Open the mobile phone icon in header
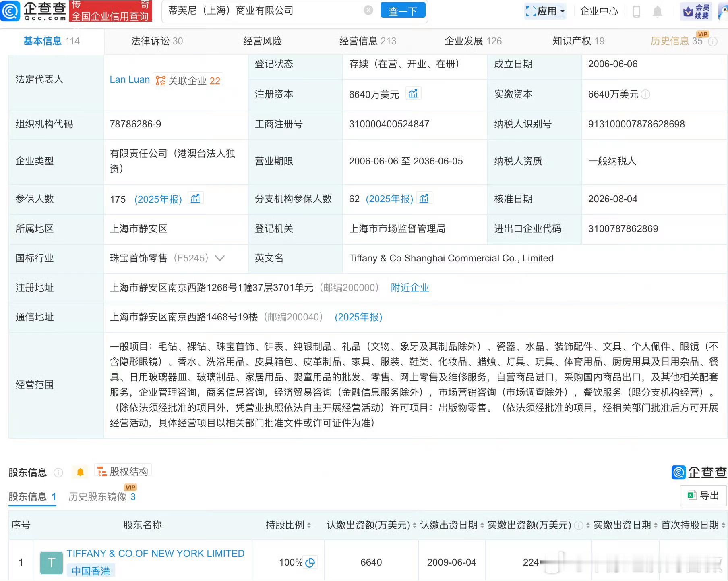This screenshot has width=728, height=581. click(x=637, y=11)
